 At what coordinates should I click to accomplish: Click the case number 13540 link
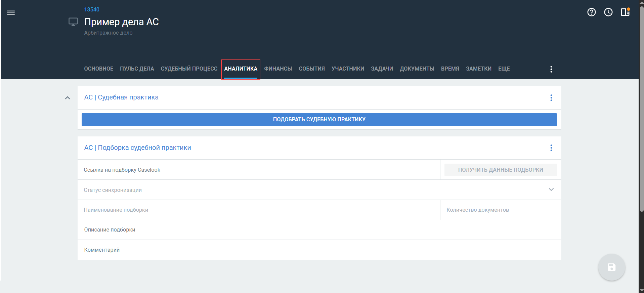pyautogui.click(x=92, y=9)
